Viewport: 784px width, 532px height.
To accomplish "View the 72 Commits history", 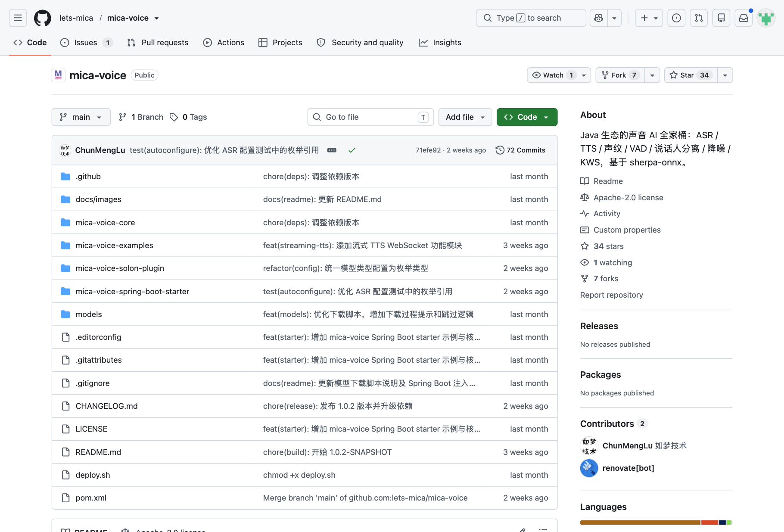I will [x=520, y=150].
